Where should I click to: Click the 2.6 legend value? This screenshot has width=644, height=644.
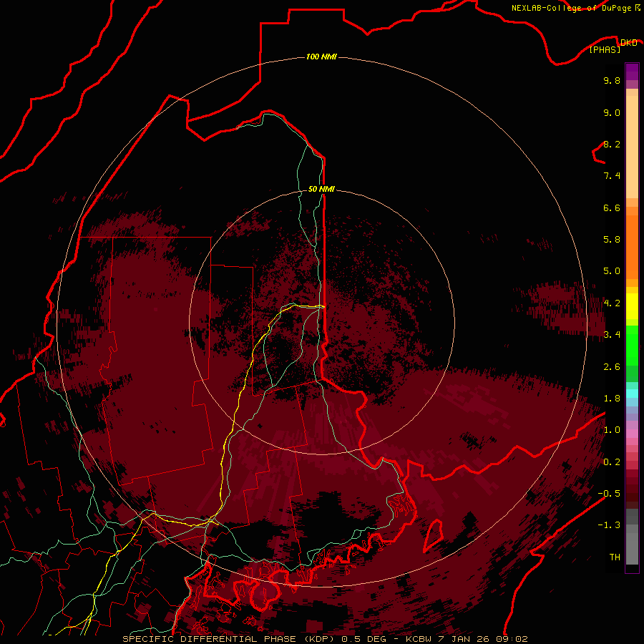pos(612,367)
